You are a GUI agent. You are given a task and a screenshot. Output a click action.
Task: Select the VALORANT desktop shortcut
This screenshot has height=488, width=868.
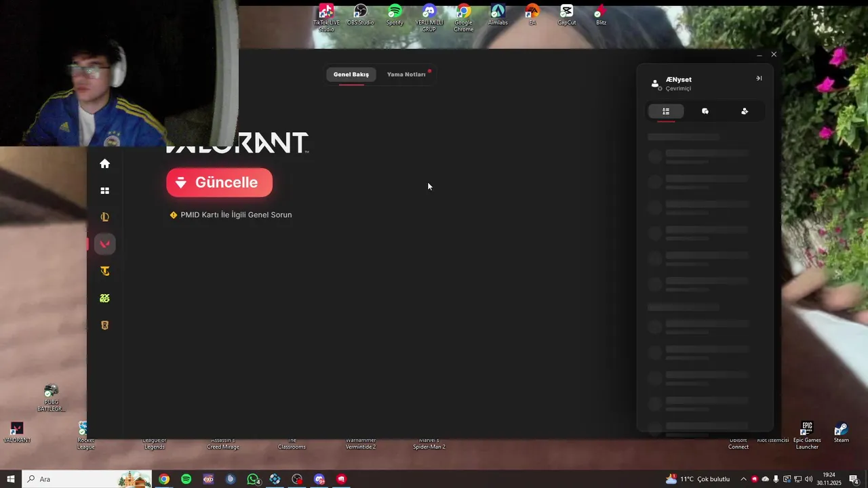tap(17, 432)
